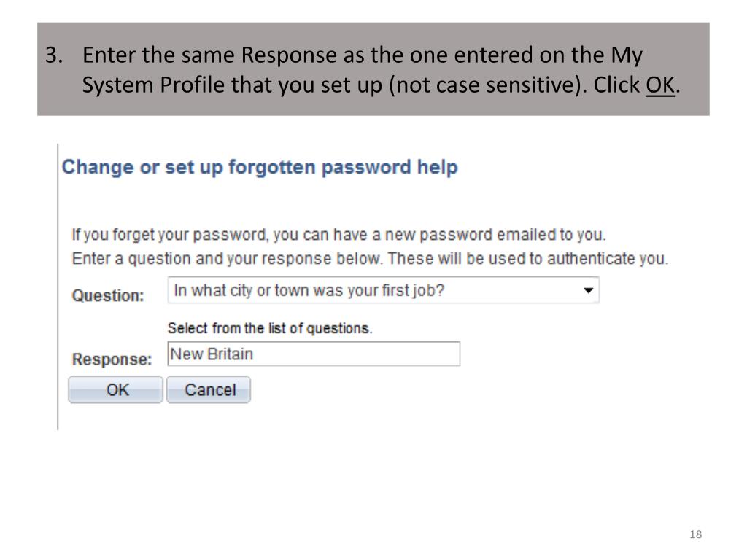Image resolution: width=747 pixels, height=560 pixels.
Task: Click the 'Change or set up forgotten password help' heading
Action: point(260,167)
